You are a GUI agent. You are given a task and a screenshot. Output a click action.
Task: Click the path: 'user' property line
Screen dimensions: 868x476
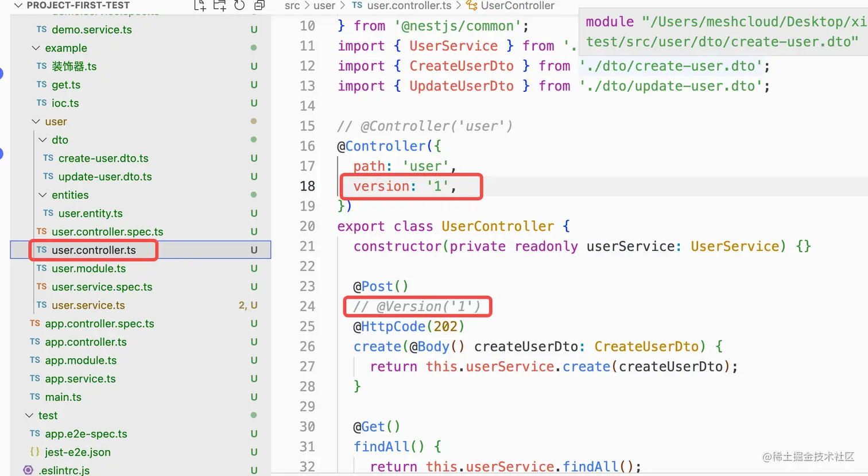405,166
